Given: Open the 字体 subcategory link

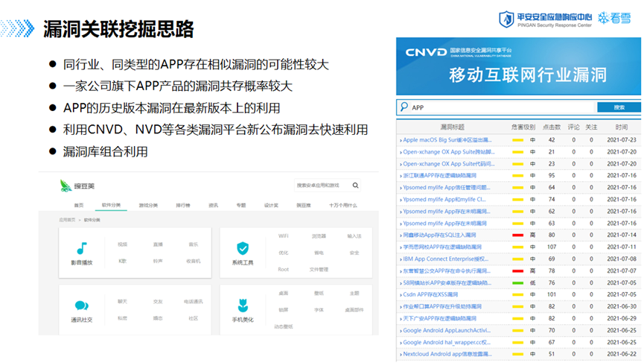Looking at the screenshot, I should coord(319,309).
